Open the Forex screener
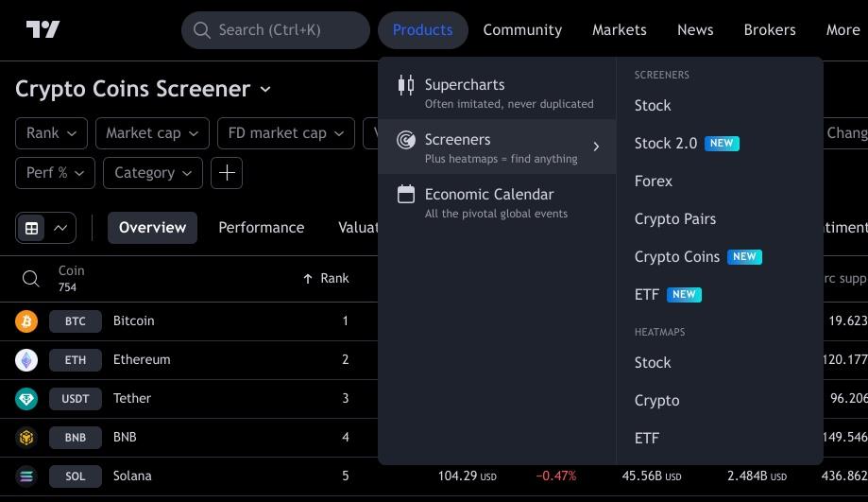 point(654,182)
